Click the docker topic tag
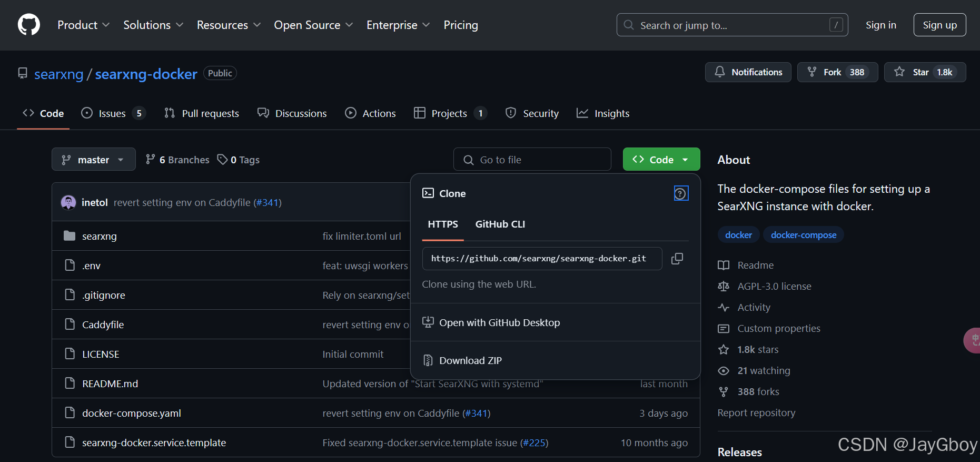The height and width of the screenshot is (462, 980). [738, 235]
